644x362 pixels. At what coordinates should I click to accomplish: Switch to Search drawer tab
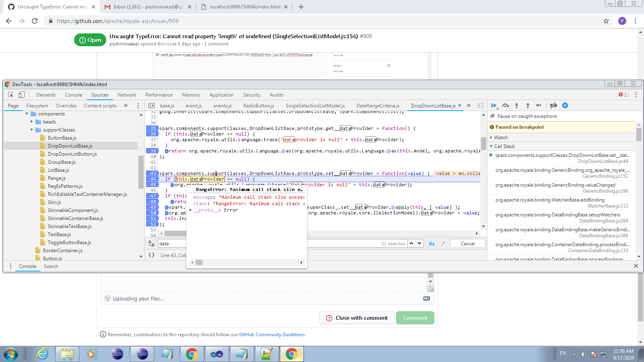pos(51,266)
